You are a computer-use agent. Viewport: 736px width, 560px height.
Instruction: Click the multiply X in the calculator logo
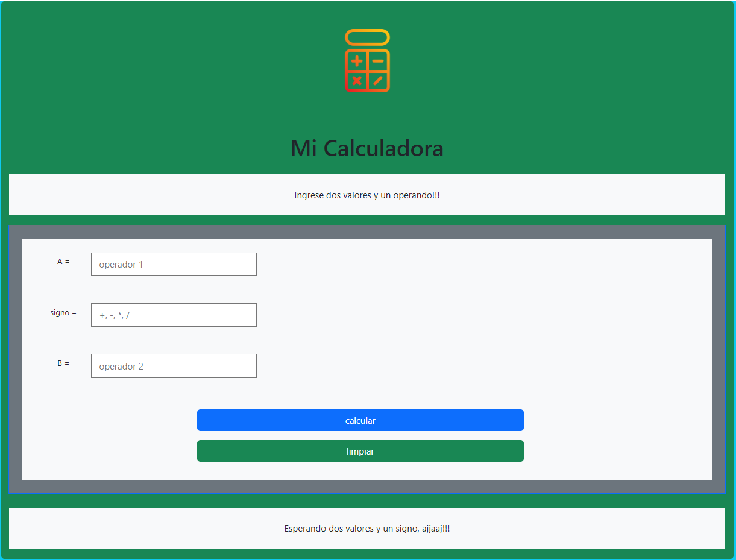tap(357, 81)
